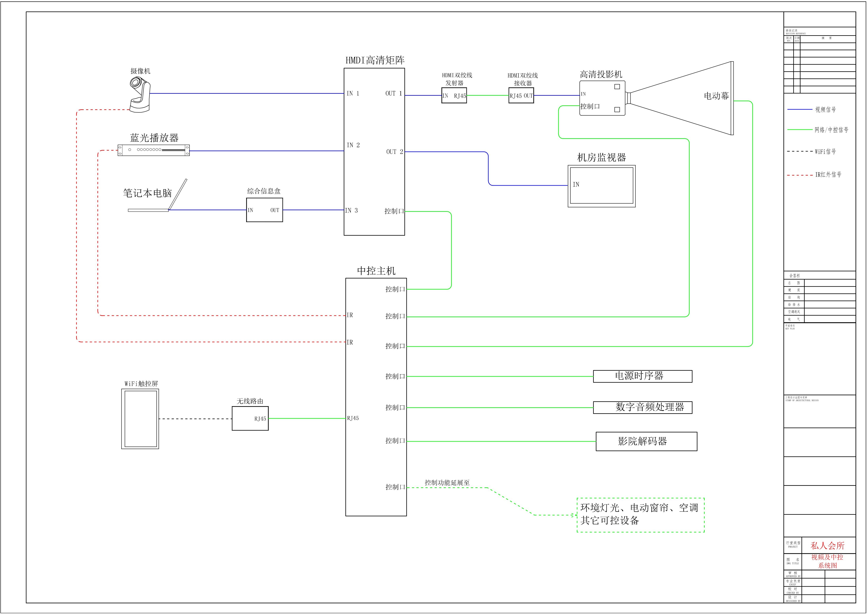Click the topmost 控制口 on 中控主机
The image size is (868, 614).
pyautogui.click(x=395, y=289)
